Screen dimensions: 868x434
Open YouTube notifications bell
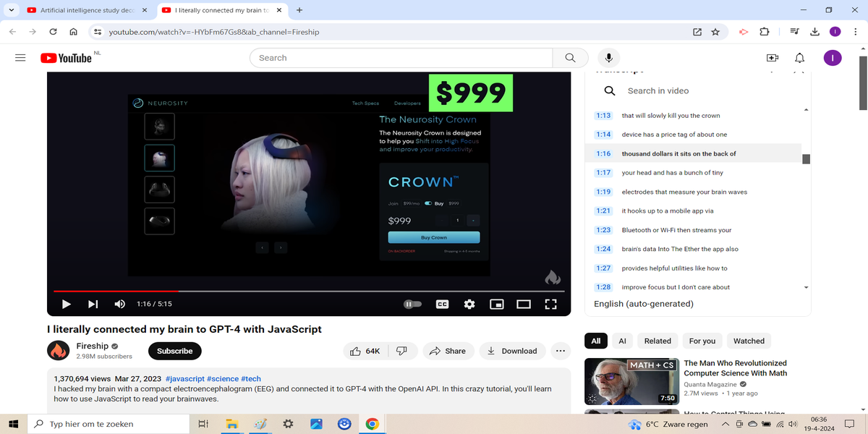pyautogui.click(x=799, y=58)
